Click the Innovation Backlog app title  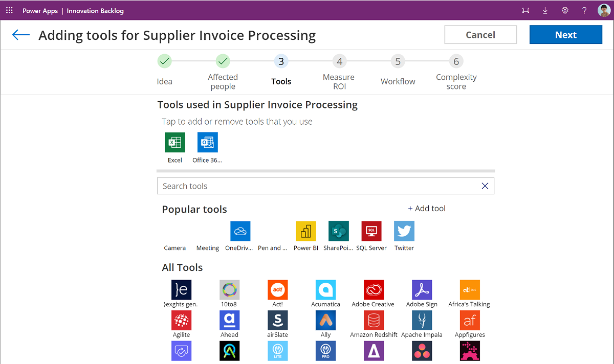(x=95, y=11)
